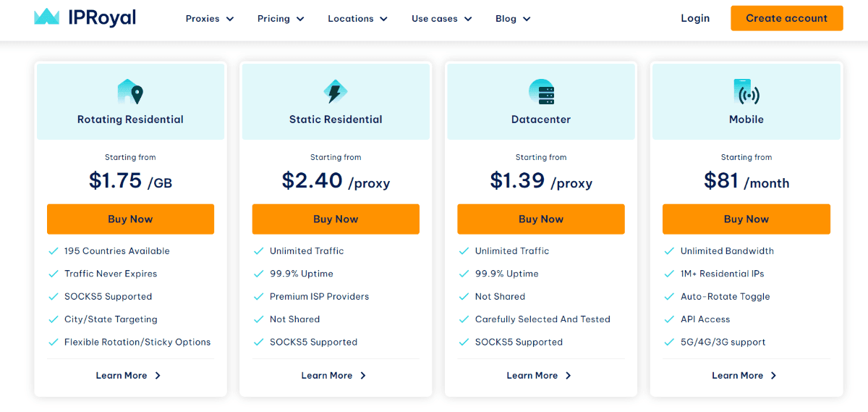Click checkmark next to Premium ISP Providers
This screenshot has width=868, height=412.
pyautogui.click(x=258, y=297)
